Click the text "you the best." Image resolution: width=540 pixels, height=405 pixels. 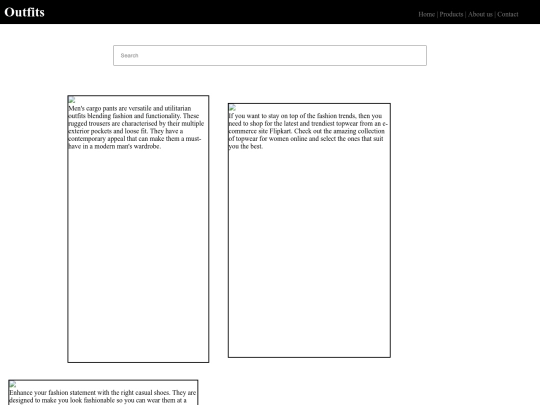[x=246, y=146]
